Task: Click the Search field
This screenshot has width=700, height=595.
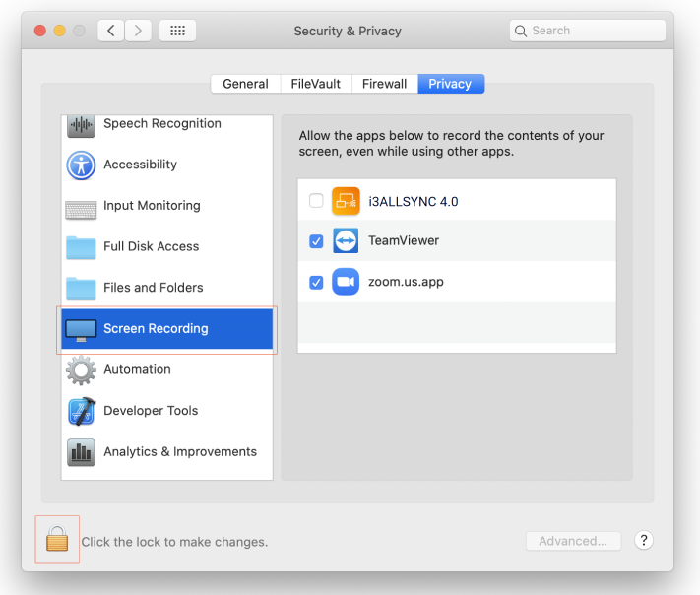Action: click(588, 31)
